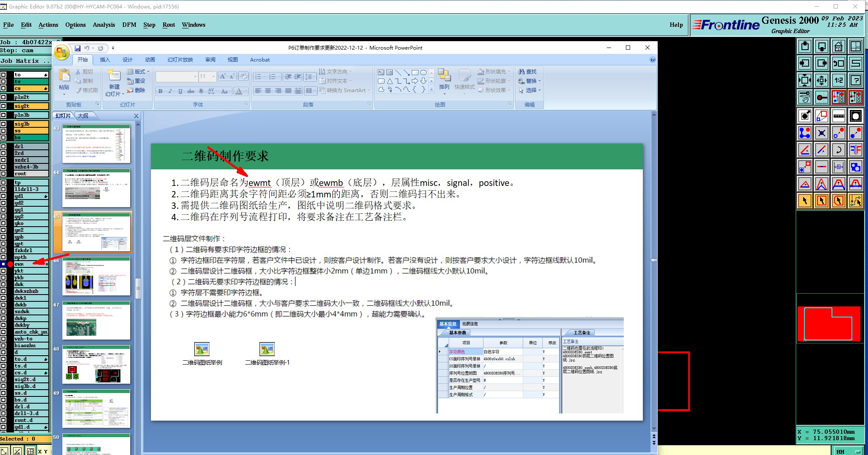Choose the net-select pointer tool
This screenshot has height=455, width=868.
(856, 201)
